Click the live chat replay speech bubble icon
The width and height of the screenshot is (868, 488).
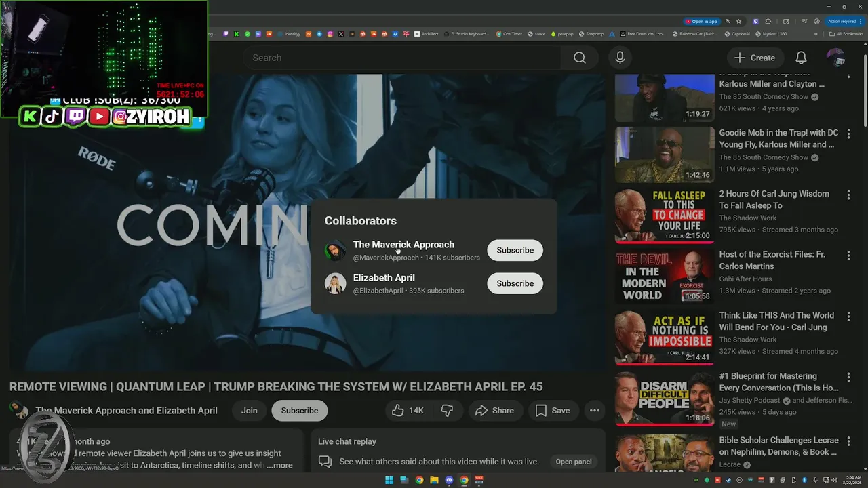(325, 462)
